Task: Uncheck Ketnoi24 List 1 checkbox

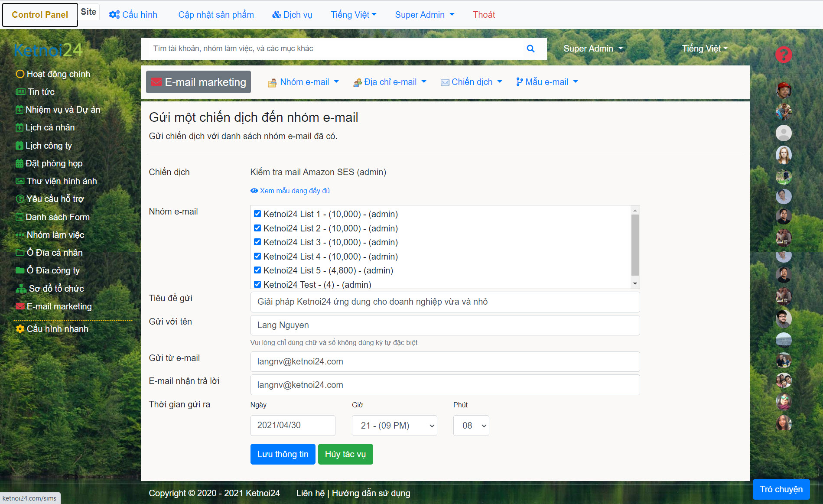Action: click(257, 214)
